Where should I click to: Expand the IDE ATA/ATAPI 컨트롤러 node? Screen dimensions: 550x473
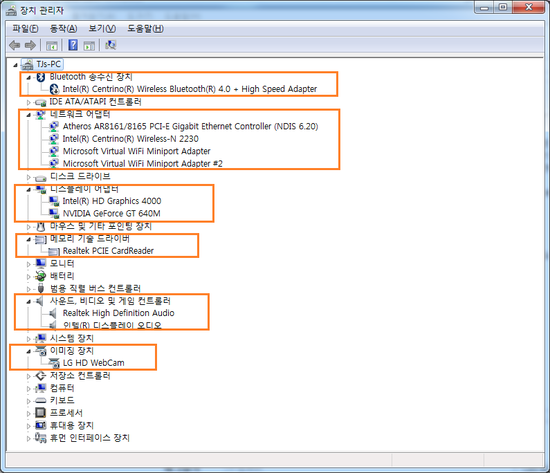[29, 102]
